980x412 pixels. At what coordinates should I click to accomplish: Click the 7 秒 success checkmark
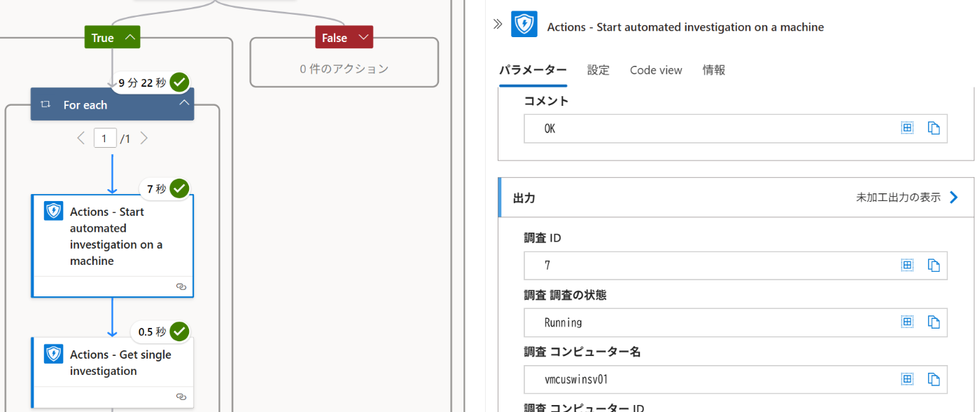(x=180, y=188)
